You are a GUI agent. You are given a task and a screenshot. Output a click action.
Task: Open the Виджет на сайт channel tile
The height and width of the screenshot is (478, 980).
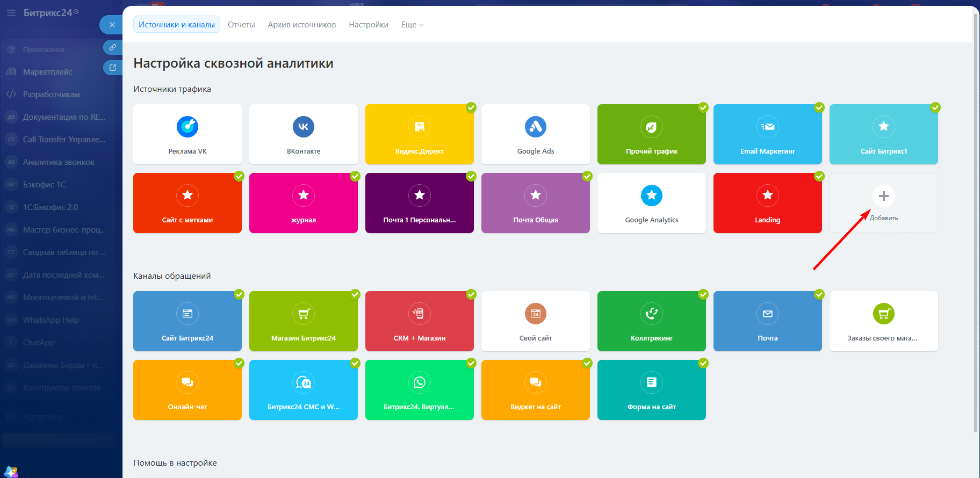pos(536,390)
